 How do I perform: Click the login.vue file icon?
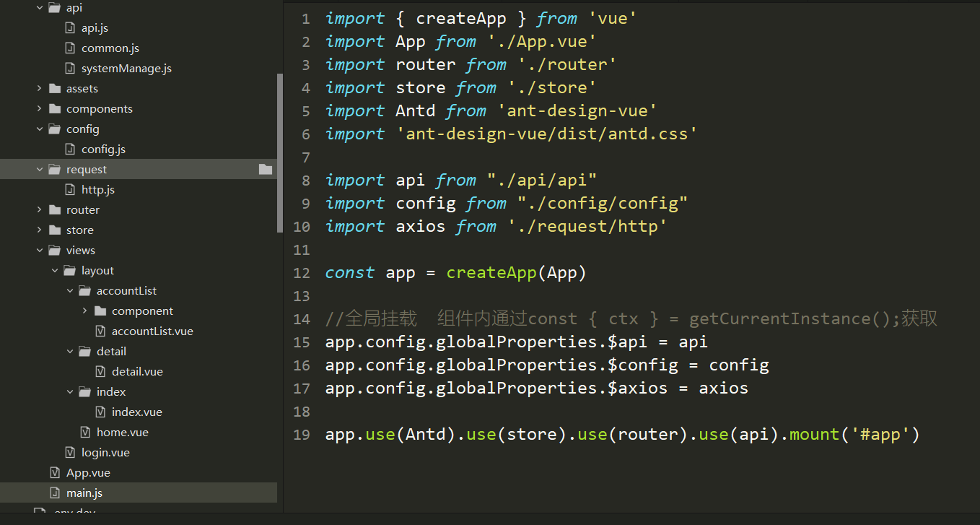click(x=70, y=453)
